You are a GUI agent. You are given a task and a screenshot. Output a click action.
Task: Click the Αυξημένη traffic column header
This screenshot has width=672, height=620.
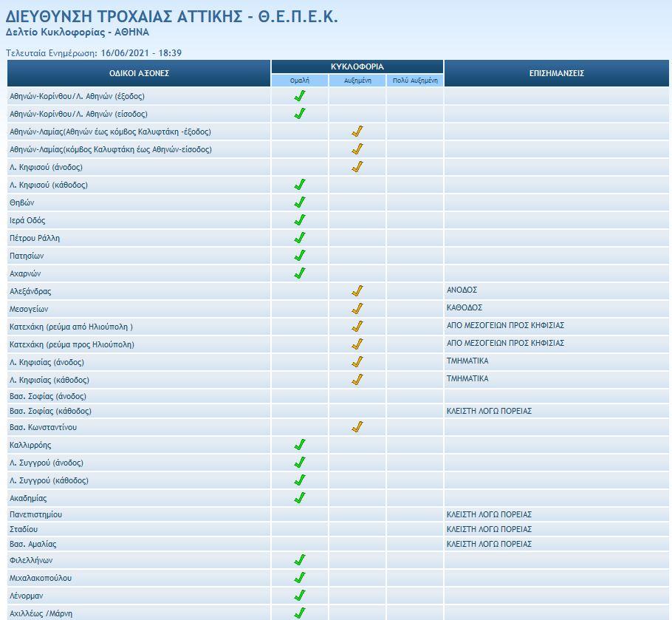coord(357,81)
